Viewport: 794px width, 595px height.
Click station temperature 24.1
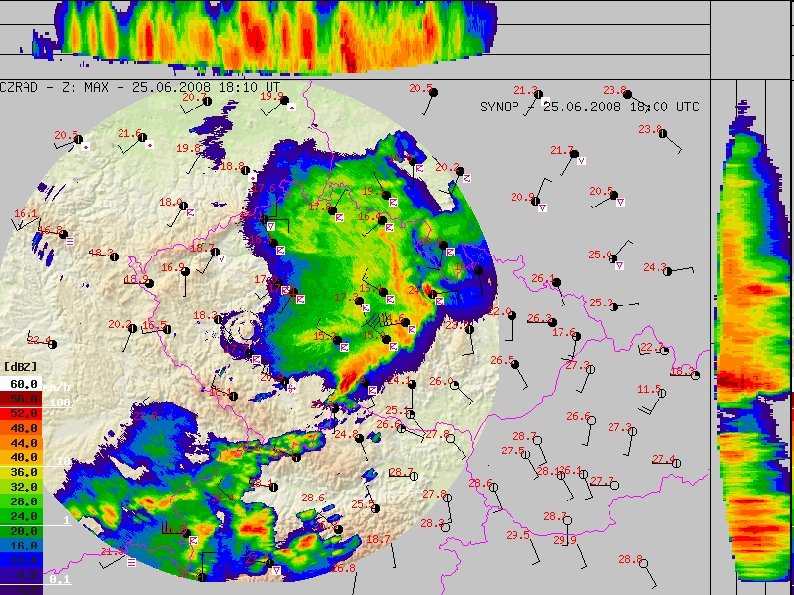[399, 379]
